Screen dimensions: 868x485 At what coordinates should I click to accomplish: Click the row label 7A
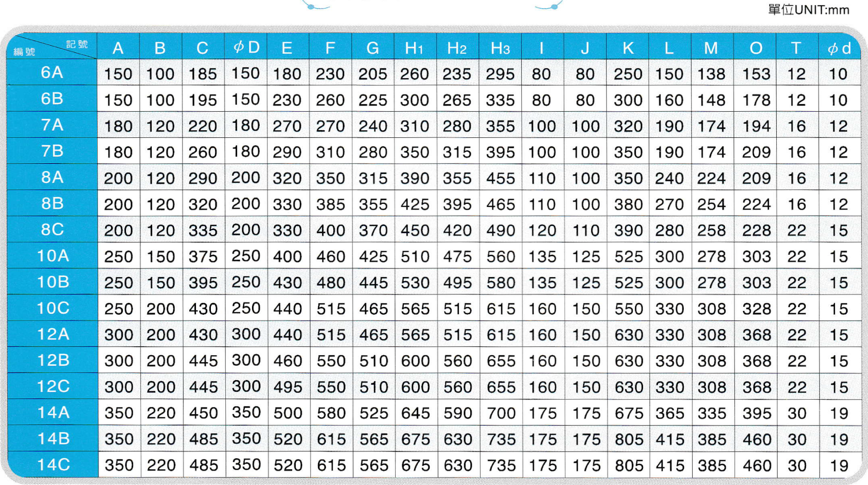point(52,125)
